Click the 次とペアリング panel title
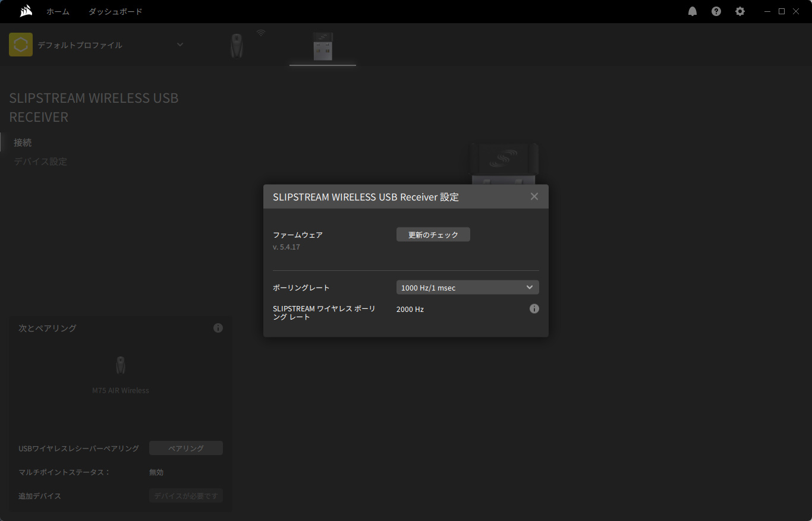This screenshot has width=812, height=521. click(x=48, y=328)
